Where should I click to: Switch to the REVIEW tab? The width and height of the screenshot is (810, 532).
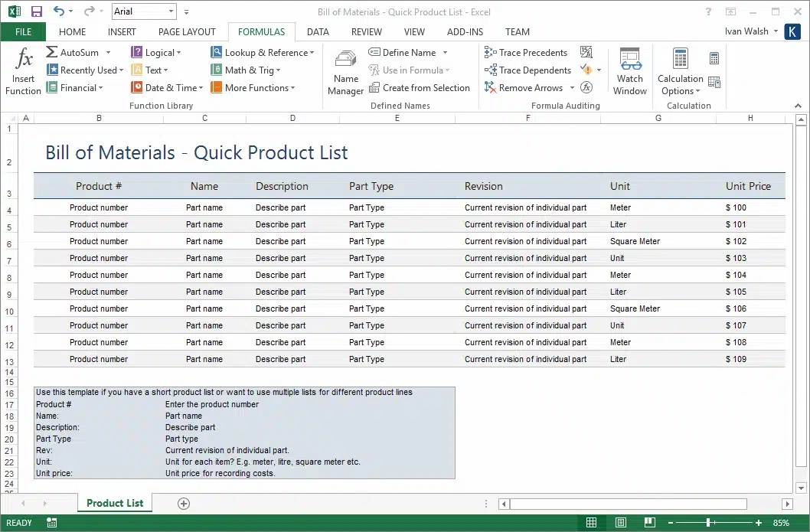[367, 31]
